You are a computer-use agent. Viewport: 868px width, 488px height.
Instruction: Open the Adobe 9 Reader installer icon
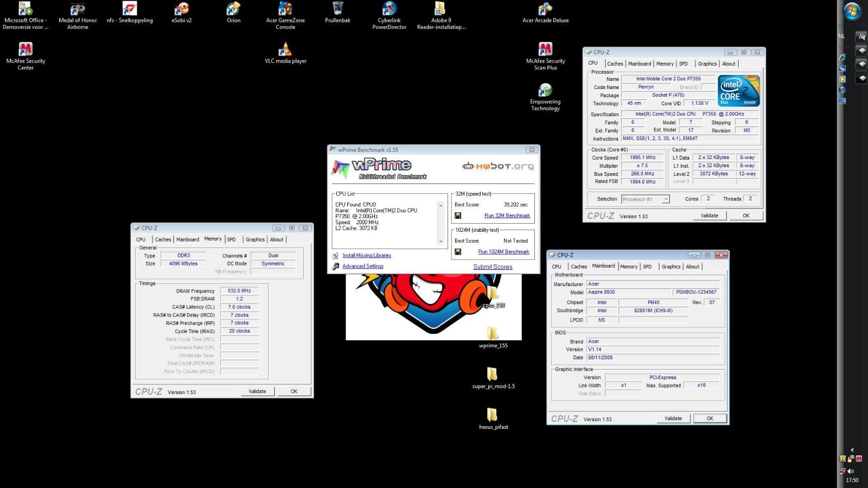441,16
